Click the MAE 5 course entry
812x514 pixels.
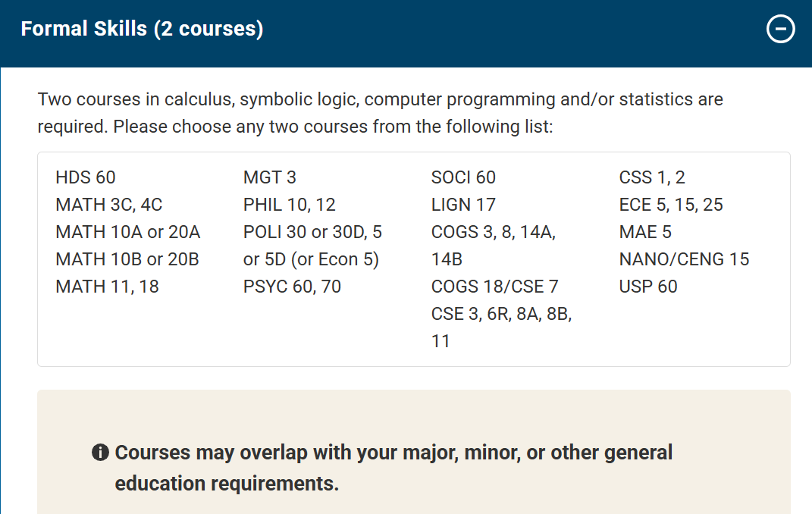(x=645, y=232)
